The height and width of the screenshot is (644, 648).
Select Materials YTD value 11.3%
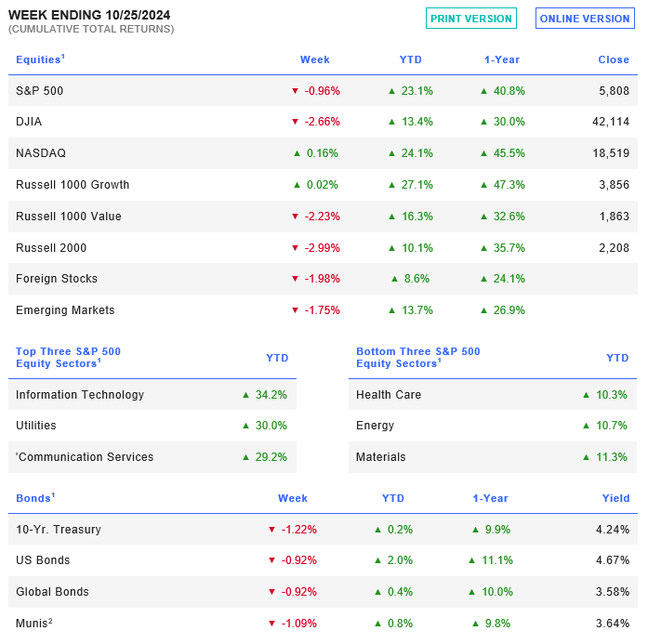point(612,457)
